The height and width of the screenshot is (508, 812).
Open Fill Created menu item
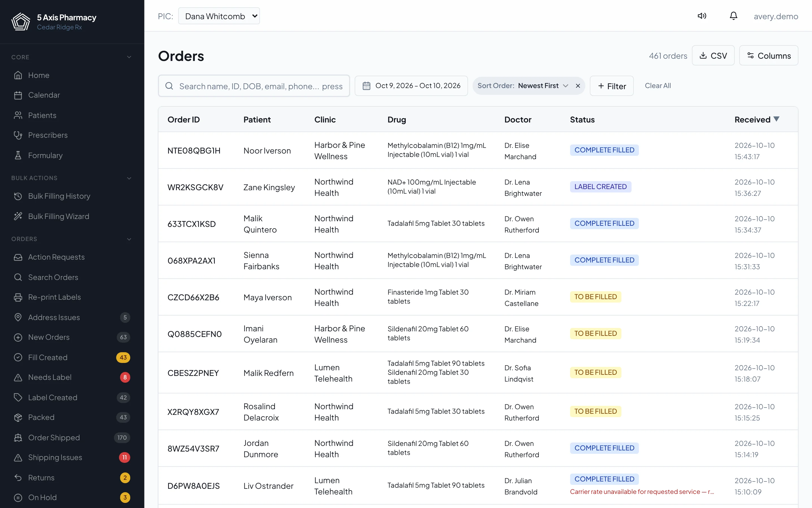[72, 358]
